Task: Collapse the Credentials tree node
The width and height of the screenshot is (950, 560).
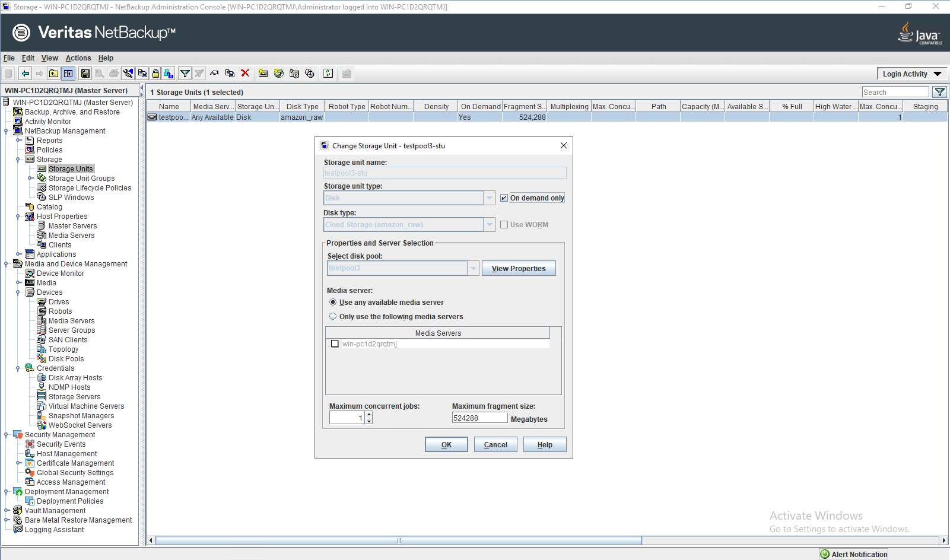Action: pyautogui.click(x=18, y=368)
